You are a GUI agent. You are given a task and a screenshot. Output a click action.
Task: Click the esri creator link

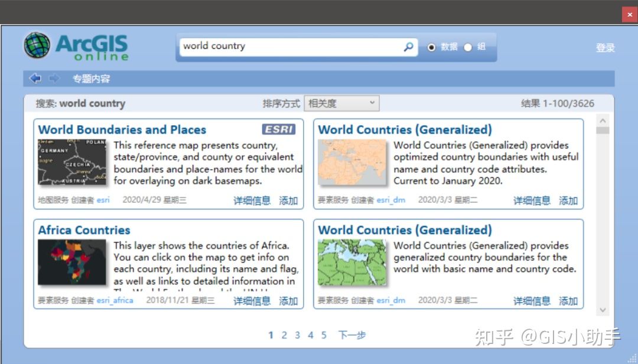pos(103,200)
